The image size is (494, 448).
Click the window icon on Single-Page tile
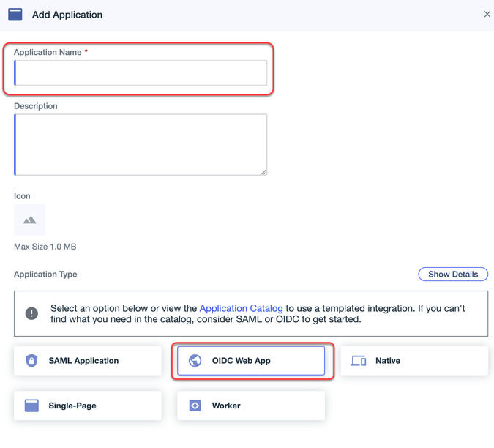tap(31, 406)
